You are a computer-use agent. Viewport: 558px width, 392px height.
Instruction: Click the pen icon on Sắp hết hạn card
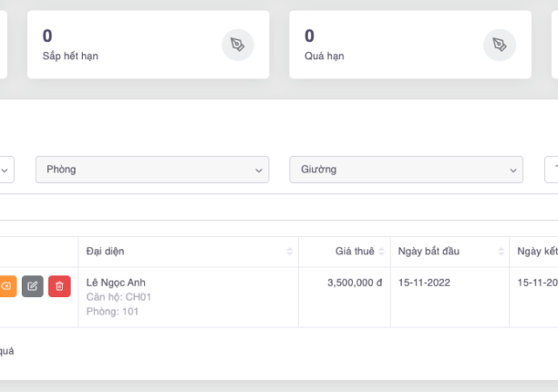coord(237,44)
